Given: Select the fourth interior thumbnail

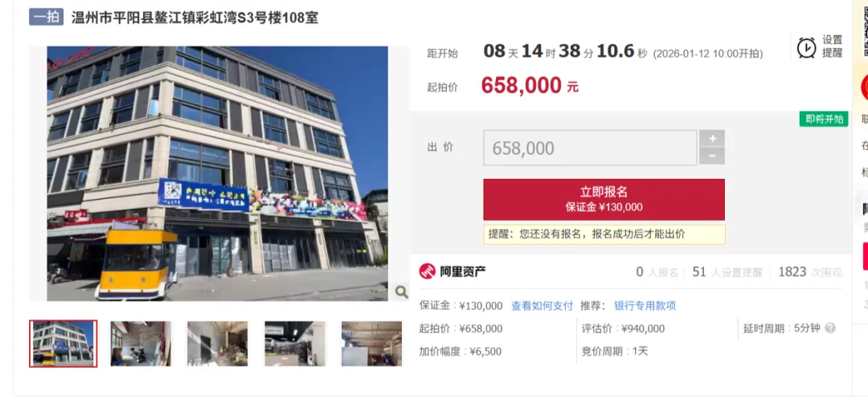Looking at the screenshot, I should point(294,344).
